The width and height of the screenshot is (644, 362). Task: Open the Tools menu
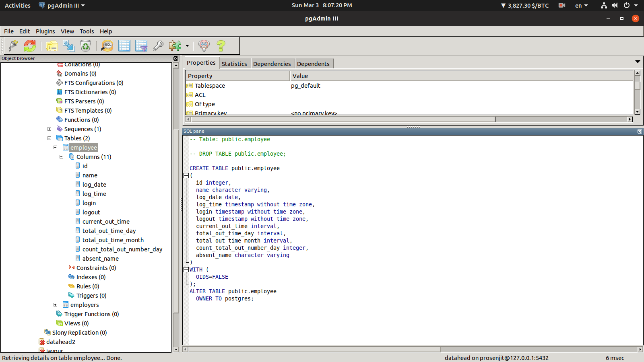(87, 31)
